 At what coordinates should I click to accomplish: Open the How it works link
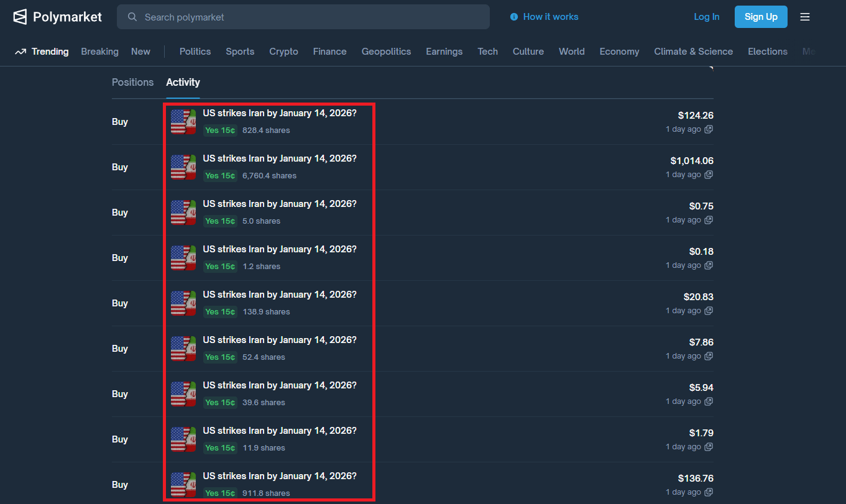[551, 17]
